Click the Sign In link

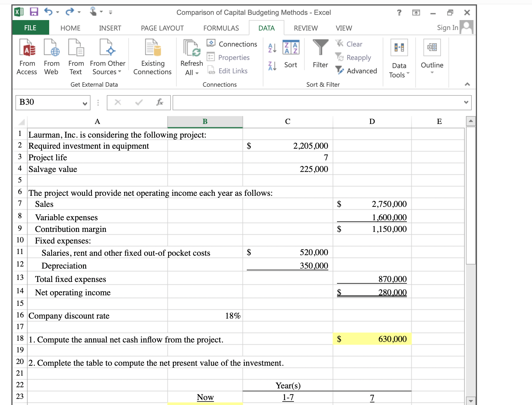(448, 28)
